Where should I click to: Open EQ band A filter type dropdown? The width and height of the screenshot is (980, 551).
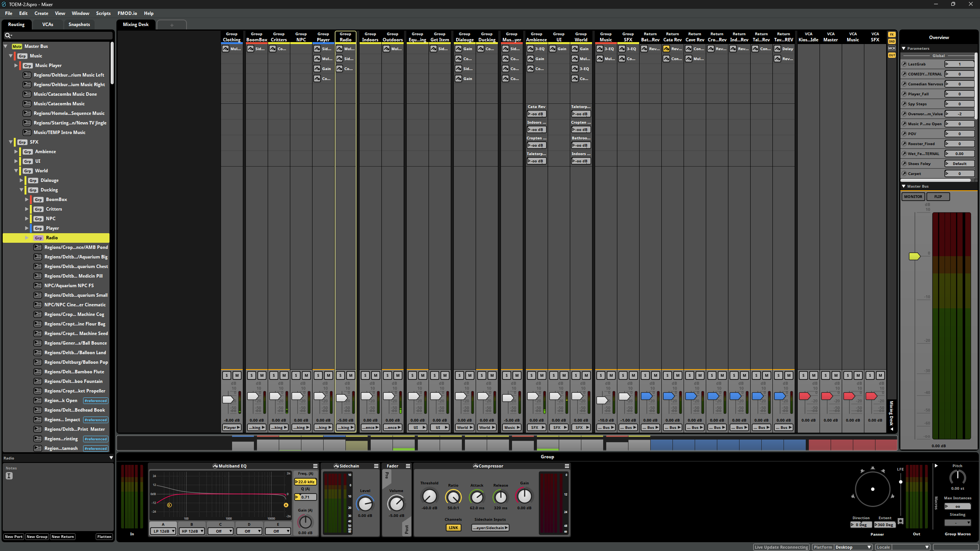(x=163, y=531)
